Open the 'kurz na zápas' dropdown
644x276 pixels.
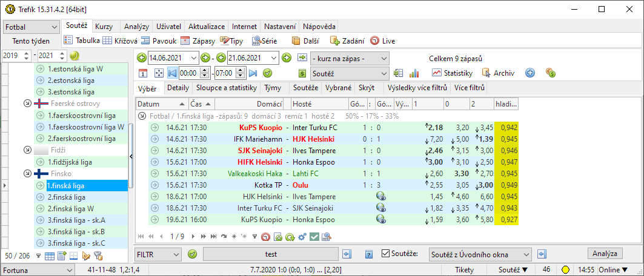pos(350,58)
